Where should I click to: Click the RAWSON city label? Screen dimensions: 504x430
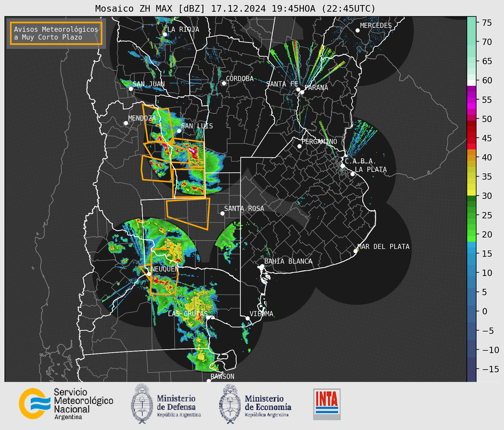[222, 376]
